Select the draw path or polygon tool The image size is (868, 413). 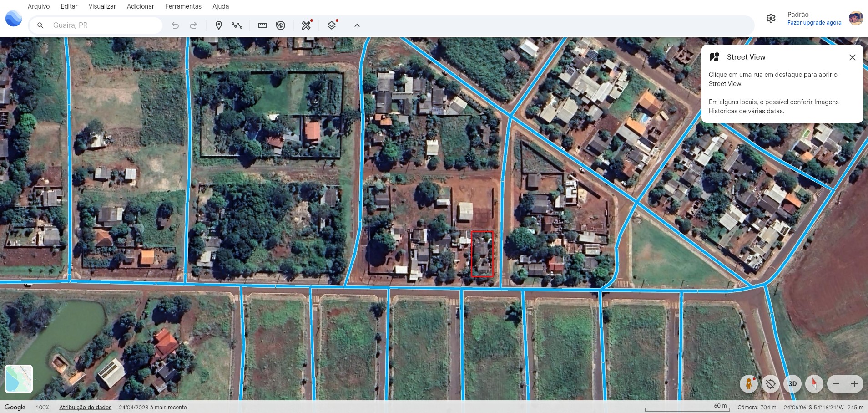point(237,25)
